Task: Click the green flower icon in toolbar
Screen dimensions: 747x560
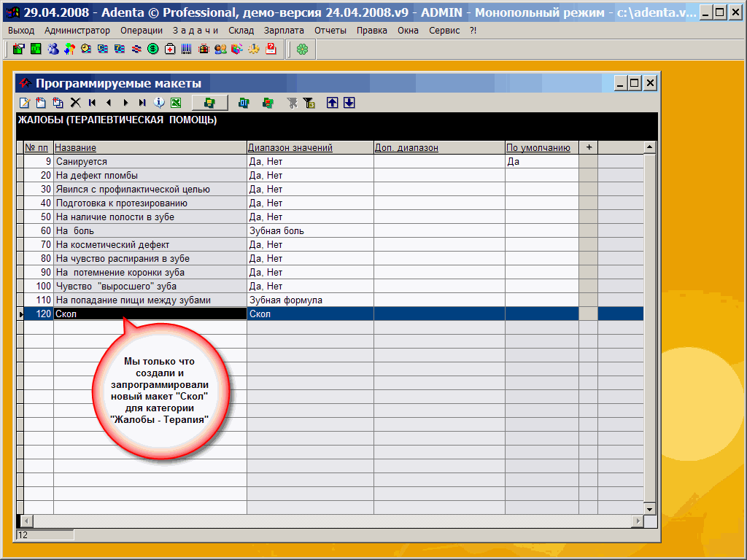Action: 302,49
